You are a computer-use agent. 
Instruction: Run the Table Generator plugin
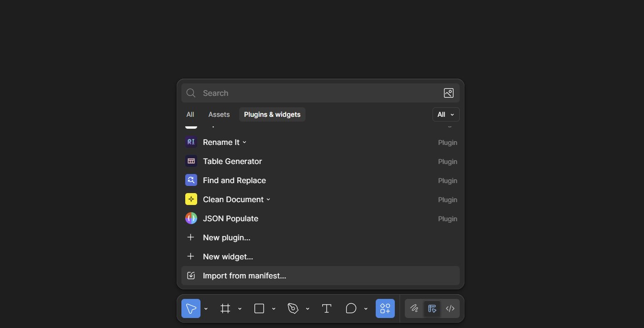320,161
